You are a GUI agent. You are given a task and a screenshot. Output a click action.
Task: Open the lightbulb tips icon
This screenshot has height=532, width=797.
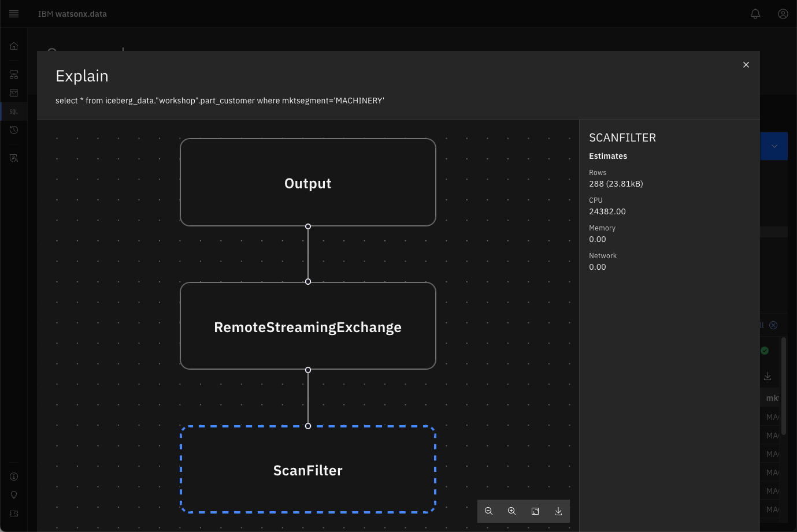click(x=14, y=495)
